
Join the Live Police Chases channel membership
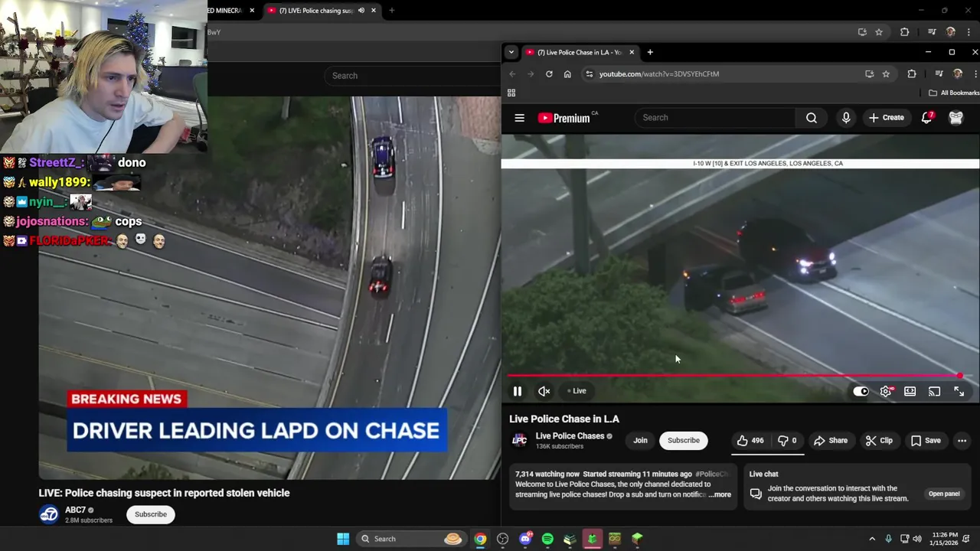tap(640, 441)
